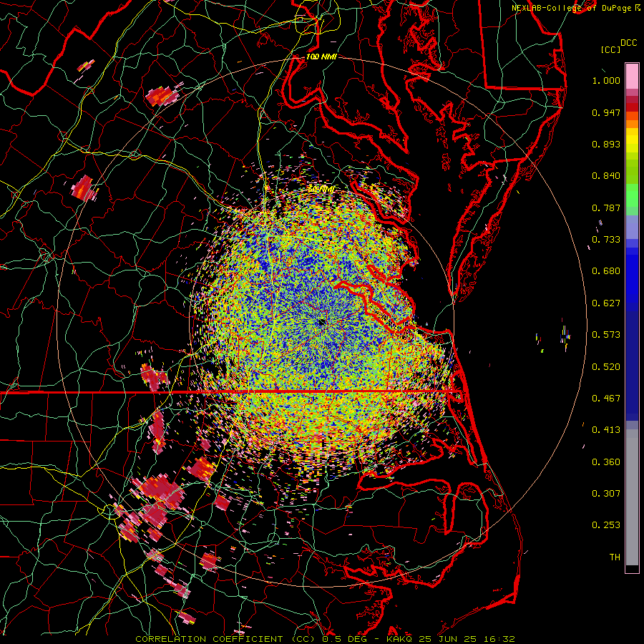The height and width of the screenshot is (644, 644).
Task: Click the 0.520 scale value
Action: 606,367
